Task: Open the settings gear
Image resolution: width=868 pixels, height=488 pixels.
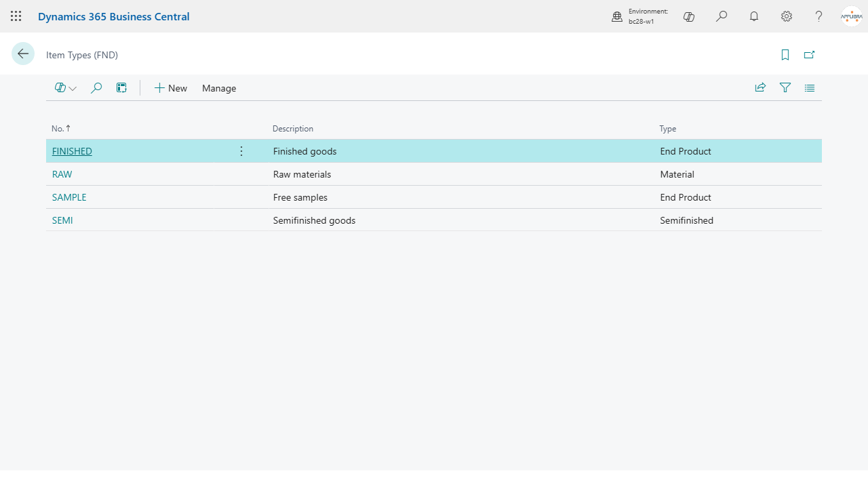Action: 787,16
